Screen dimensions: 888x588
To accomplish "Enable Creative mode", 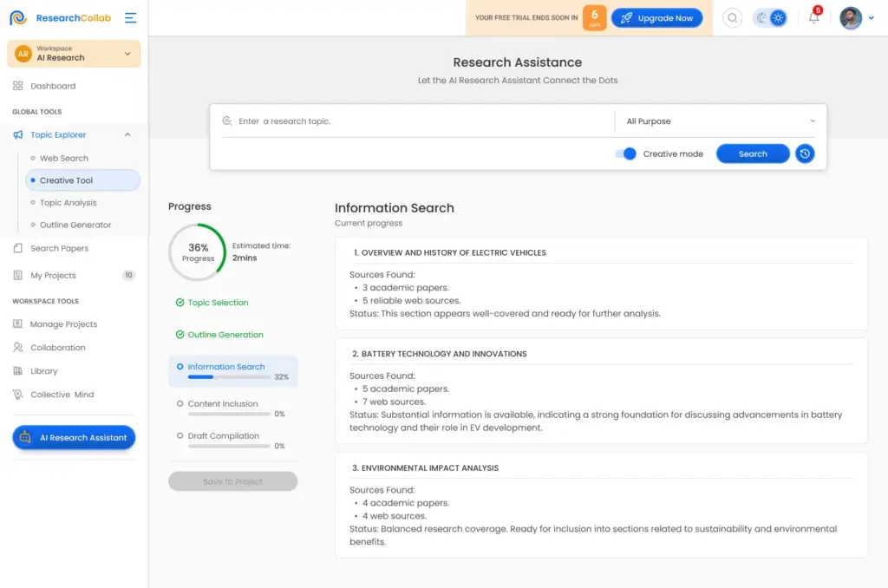I will (x=626, y=153).
